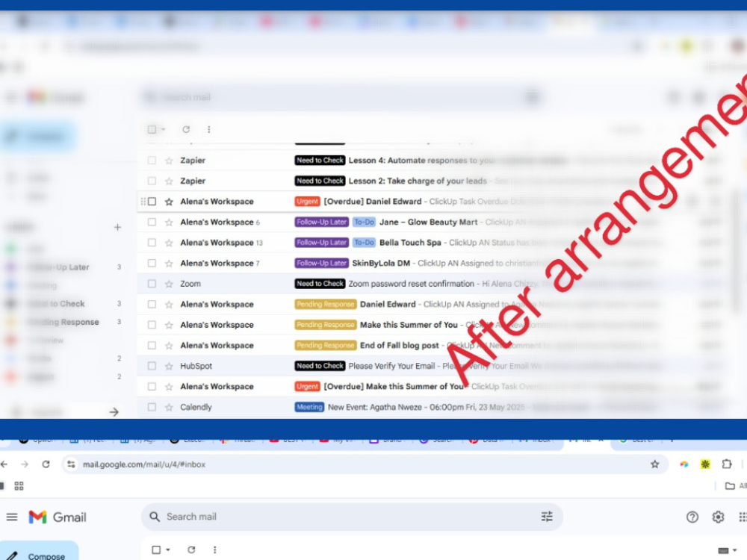This screenshot has width=747, height=560.
Task: Star the Calendly New Event email
Action: coord(169,407)
